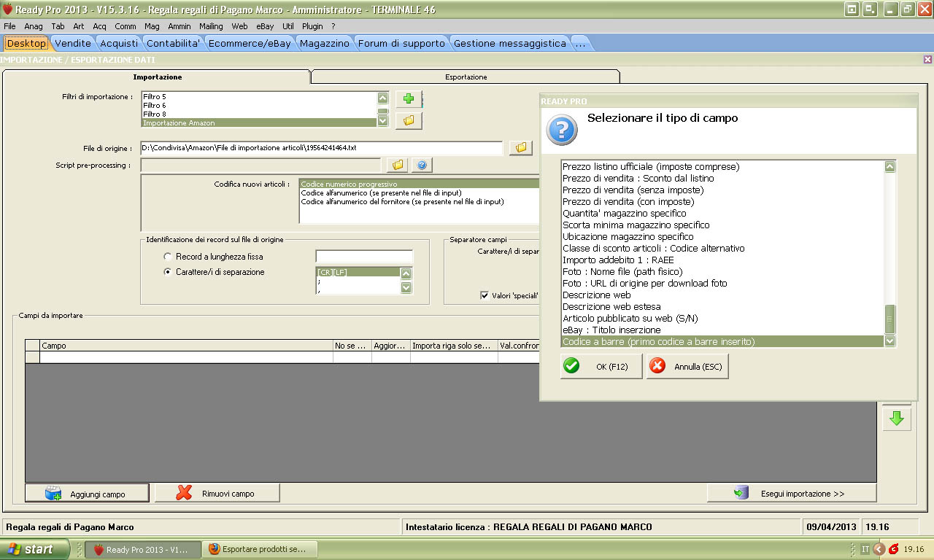Choose Codice alfanumerico del fornitore coding
The image size is (934, 560).
[420, 202]
